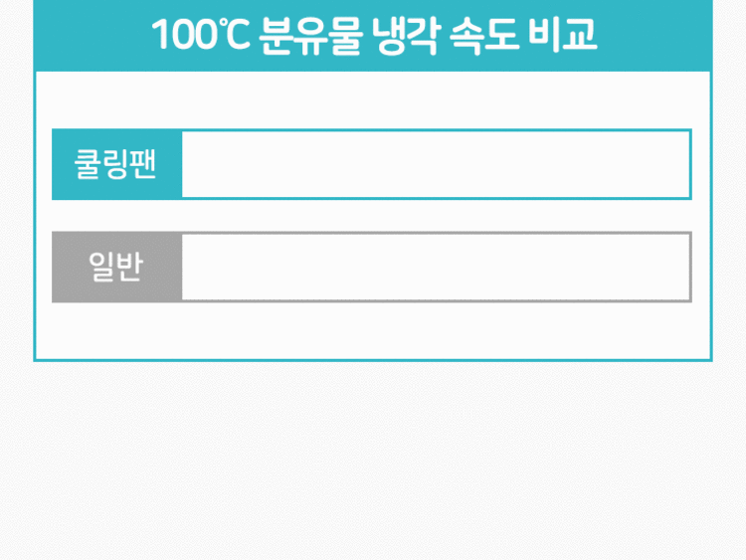Click the 100℃ text in the header
This screenshot has width=746, height=560.
point(201,34)
